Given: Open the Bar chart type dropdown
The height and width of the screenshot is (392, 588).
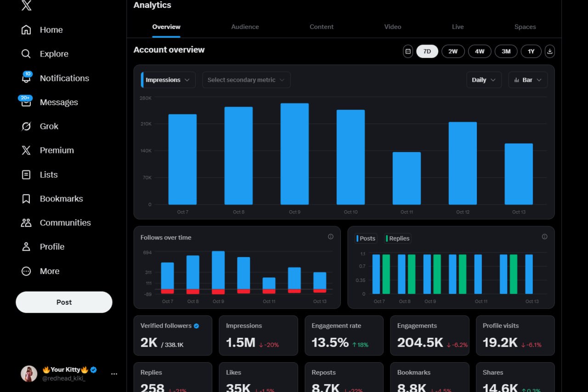Looking at the screenshot, I should (x=528, y=80).
